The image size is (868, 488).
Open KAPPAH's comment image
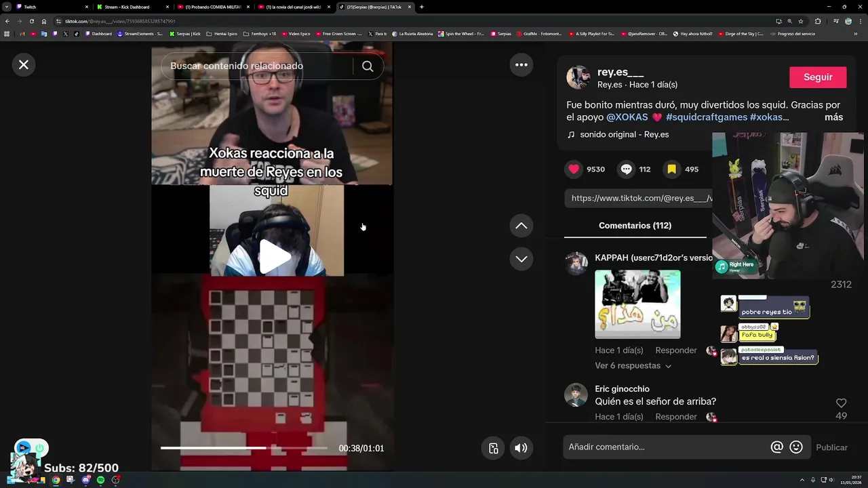pos(637,304)
